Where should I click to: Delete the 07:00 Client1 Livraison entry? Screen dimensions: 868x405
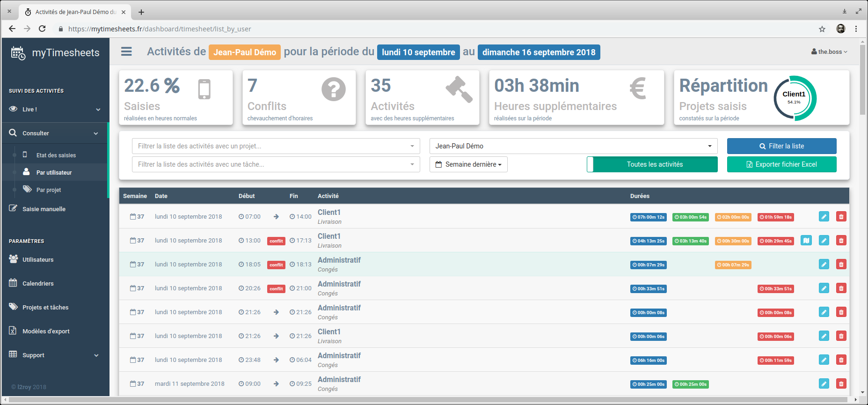(841, 217)
